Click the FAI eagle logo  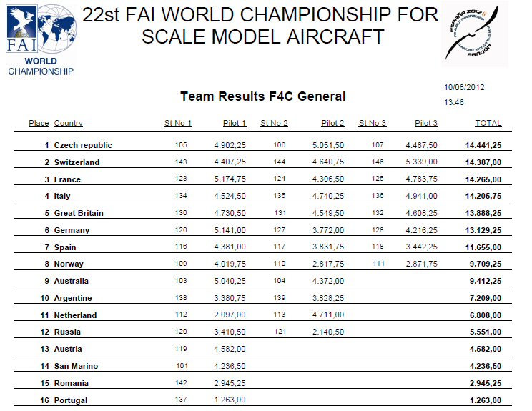[21, 29]
